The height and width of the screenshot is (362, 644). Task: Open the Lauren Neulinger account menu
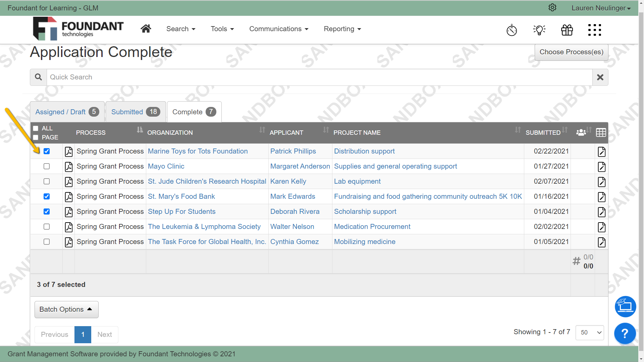click(600, 8)
